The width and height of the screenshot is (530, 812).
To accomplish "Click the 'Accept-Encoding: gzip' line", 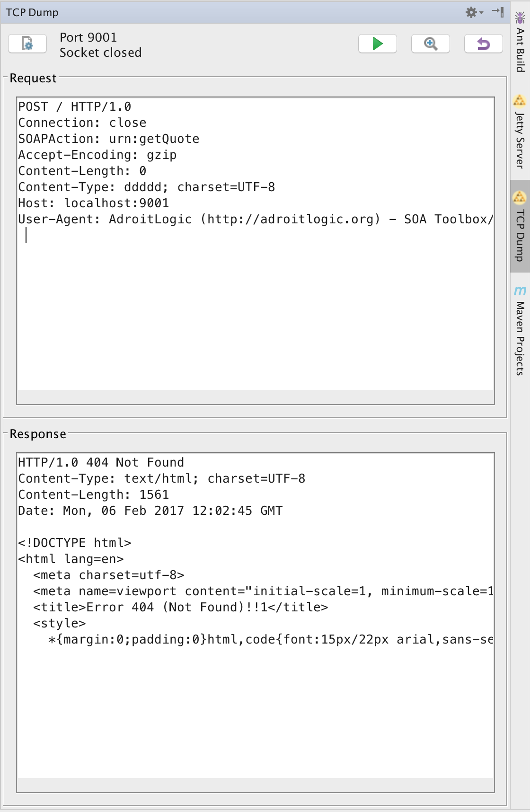I will (x=97, y=155).
